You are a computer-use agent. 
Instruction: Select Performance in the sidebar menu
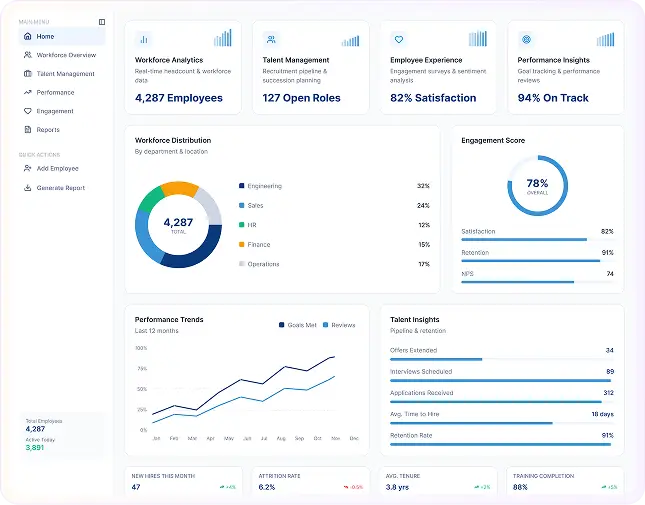(x=62, y=92)
